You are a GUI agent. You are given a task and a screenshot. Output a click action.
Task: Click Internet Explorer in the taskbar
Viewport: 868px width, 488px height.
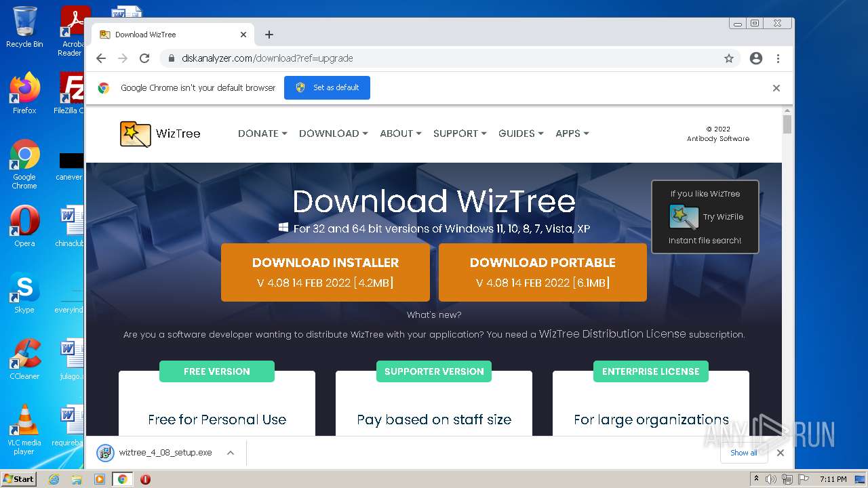point(54,479)
